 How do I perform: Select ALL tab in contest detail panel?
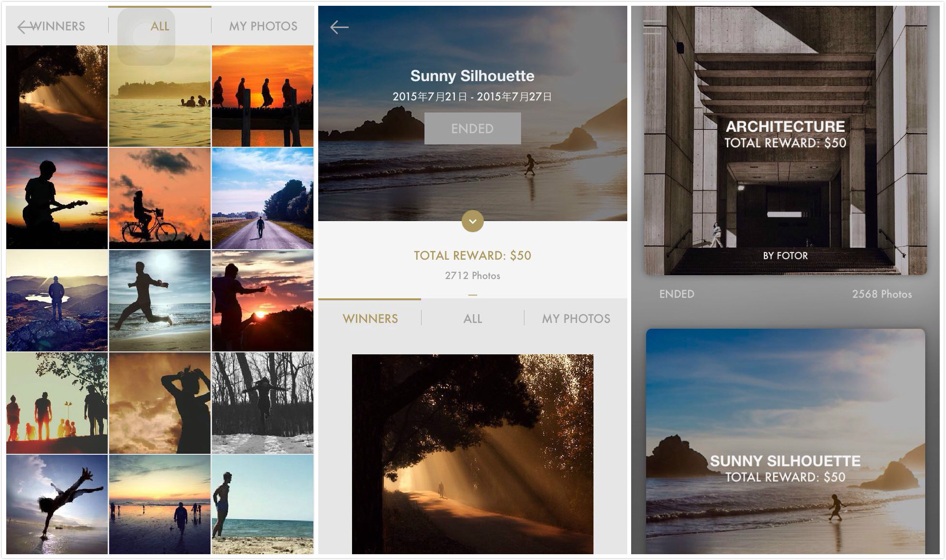472,319
